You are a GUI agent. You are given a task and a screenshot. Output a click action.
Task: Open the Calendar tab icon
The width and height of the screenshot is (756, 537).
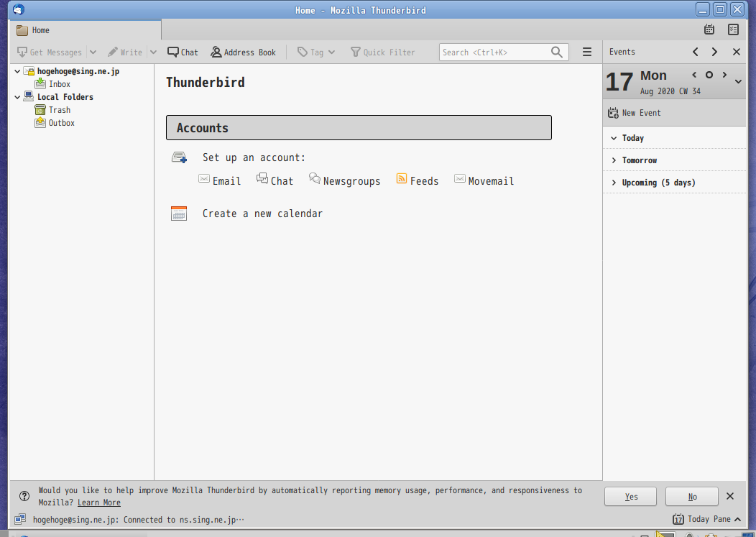tap(709, 30)
